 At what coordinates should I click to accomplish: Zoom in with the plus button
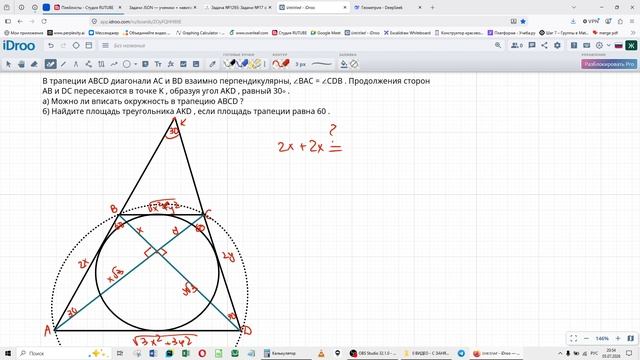click(x=618, y=338)
